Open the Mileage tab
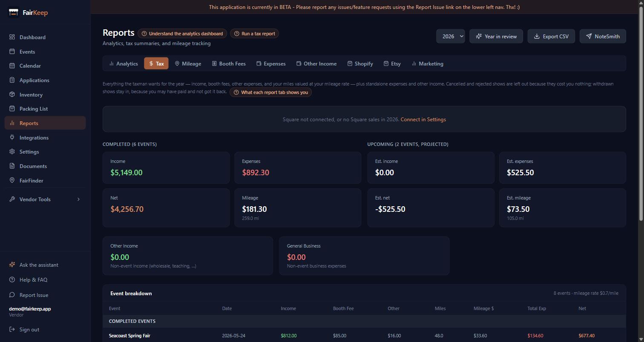644x342 pixels. (188, 63)
